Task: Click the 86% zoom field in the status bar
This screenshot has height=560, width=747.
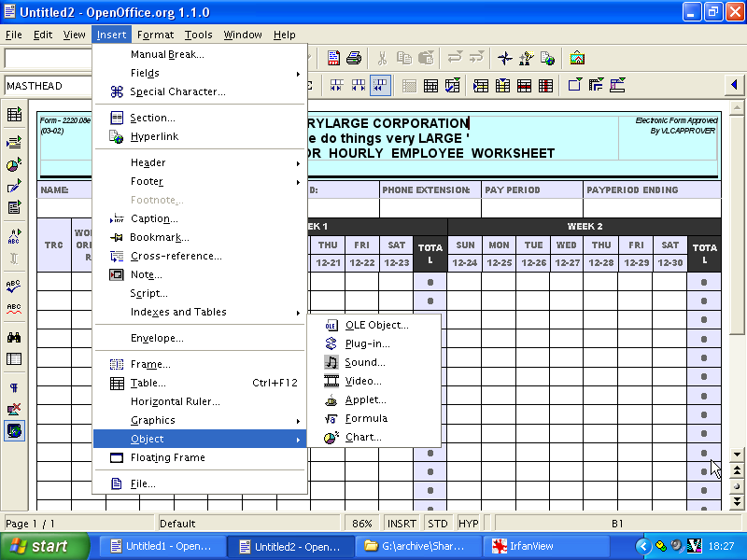Action: click(362, 524)
